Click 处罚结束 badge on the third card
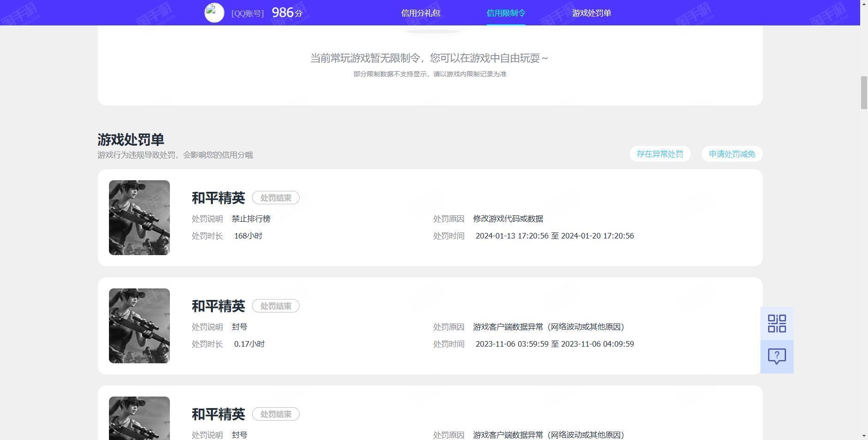Image resolution: width=868 pixels, height=440 pixels. click(276, 414)
